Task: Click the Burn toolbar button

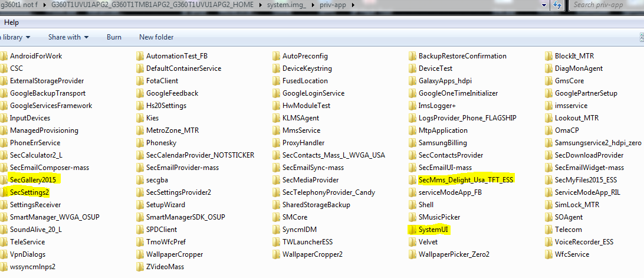Action: coord(114,37)
